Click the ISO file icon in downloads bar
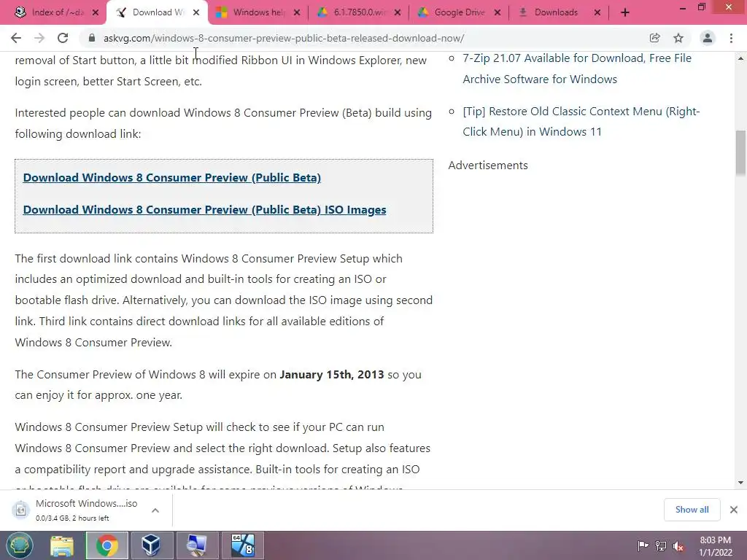 pyautogui.click(x=20, y=510)
